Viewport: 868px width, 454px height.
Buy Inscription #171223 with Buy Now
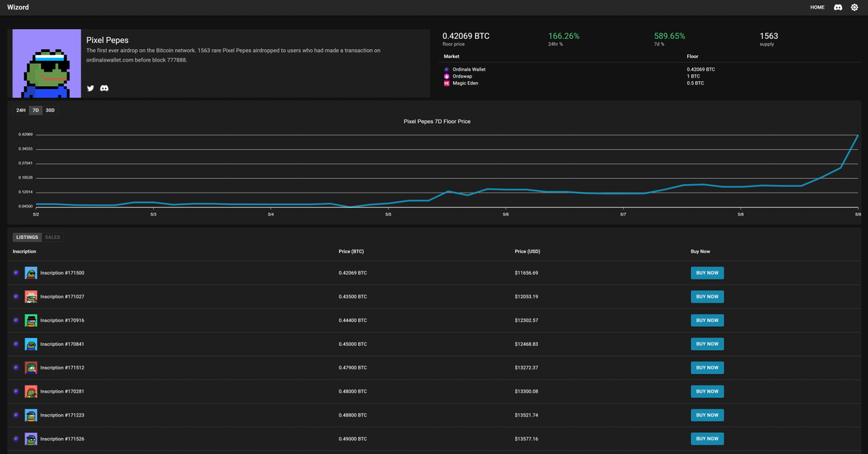pos(707,415)
